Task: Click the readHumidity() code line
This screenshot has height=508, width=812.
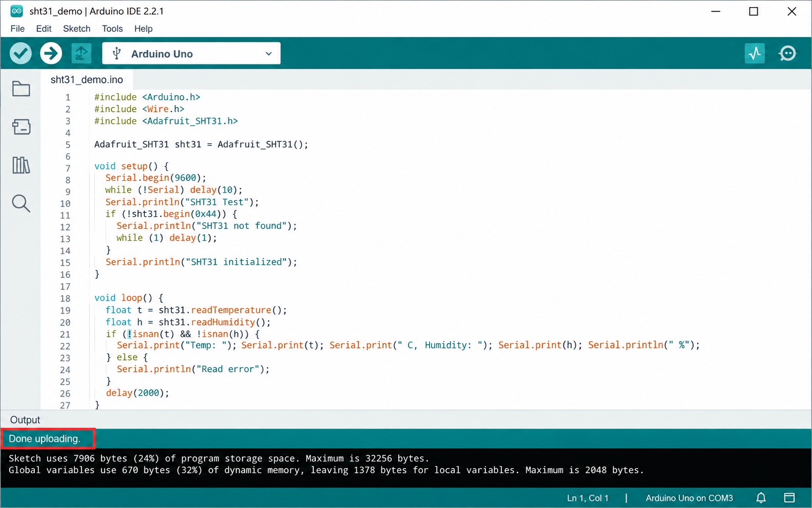Action: click(x=188, y=322)
